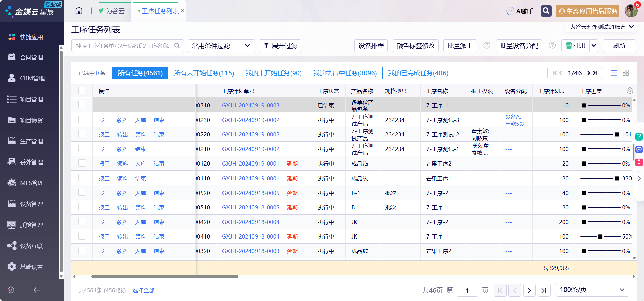Click 设备排程 button

tap(371, 46)
